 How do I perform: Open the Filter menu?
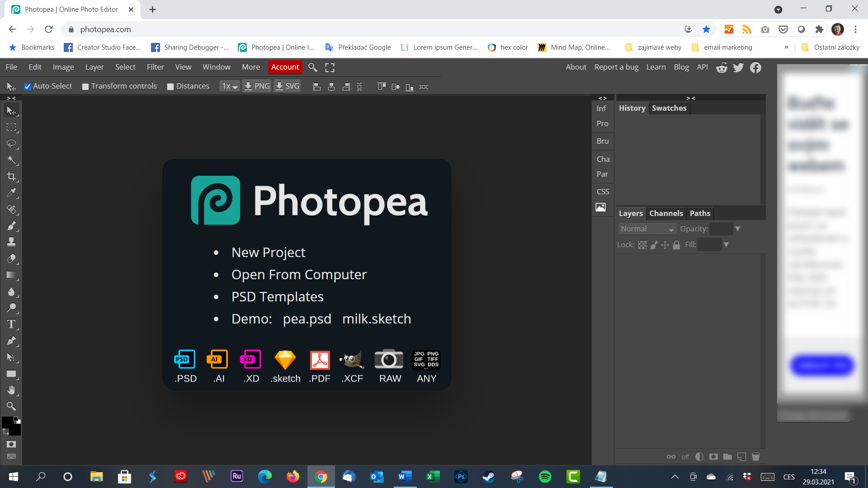click(155, 67)
